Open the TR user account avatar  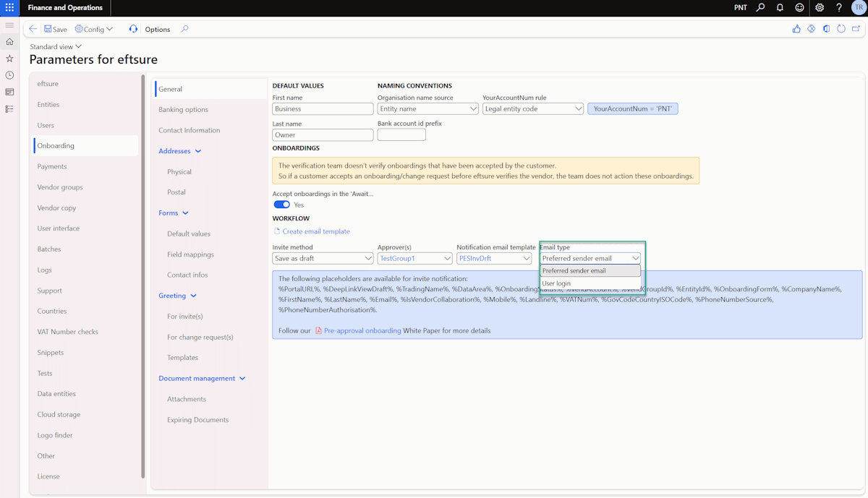click(858, 7)
